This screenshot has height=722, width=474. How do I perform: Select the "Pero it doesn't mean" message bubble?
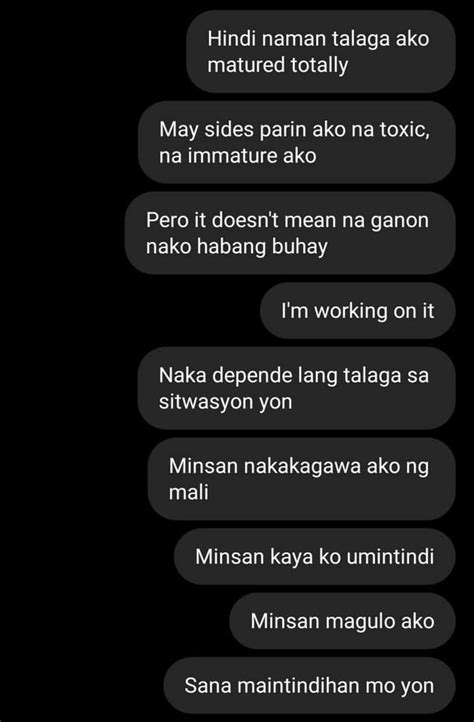[290, 233]
